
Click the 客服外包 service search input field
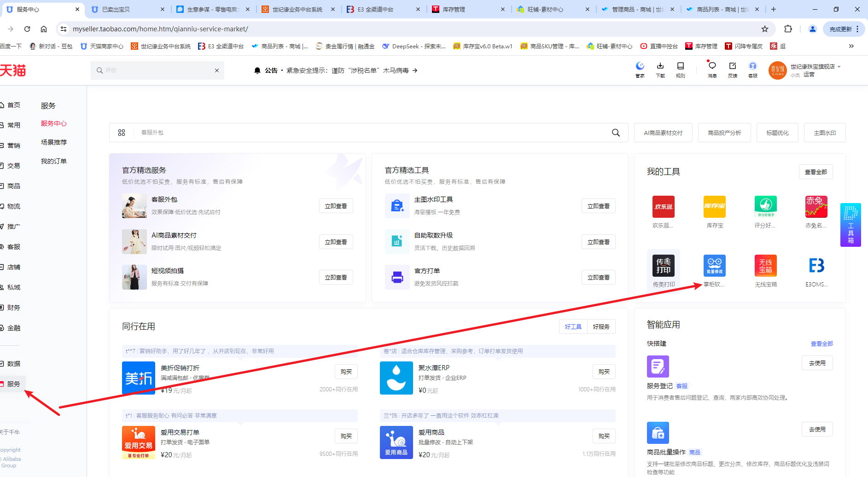click(x=368, y=133)
